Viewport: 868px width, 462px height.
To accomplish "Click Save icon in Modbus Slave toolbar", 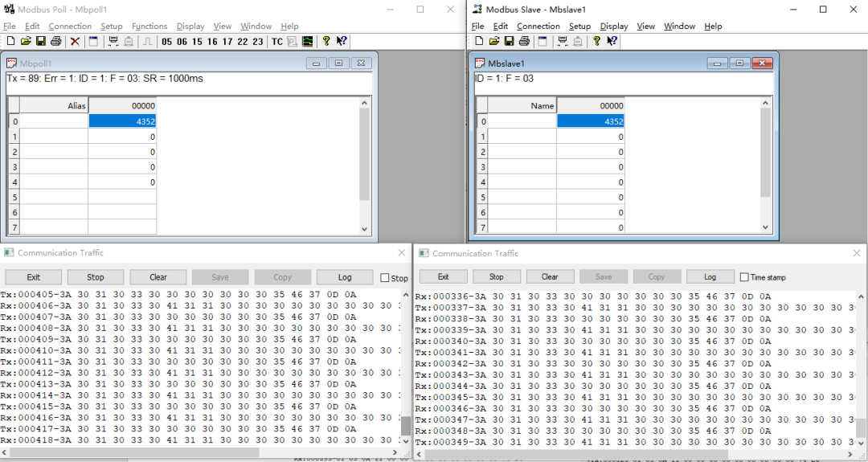I will [510, 41].
